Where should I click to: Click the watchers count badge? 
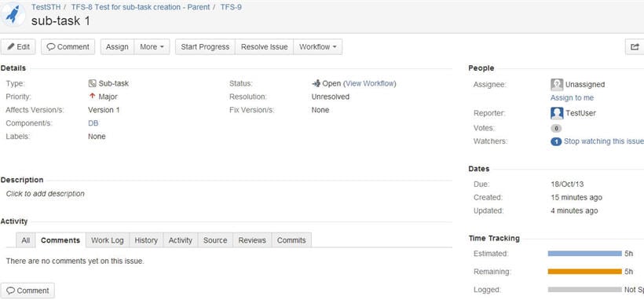[x=556, y=141]
